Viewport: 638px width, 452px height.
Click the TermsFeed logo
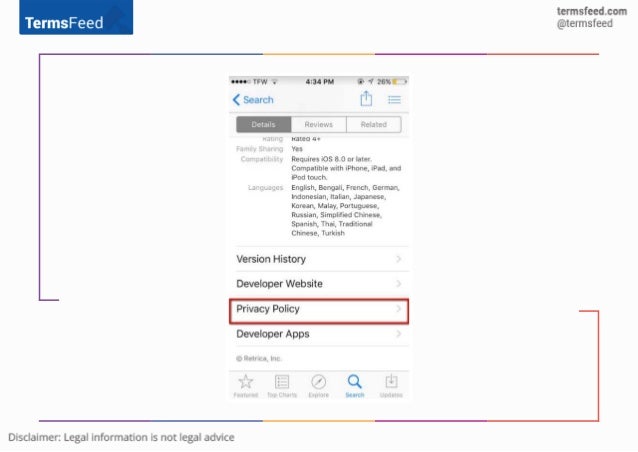[x=76, y=17]
